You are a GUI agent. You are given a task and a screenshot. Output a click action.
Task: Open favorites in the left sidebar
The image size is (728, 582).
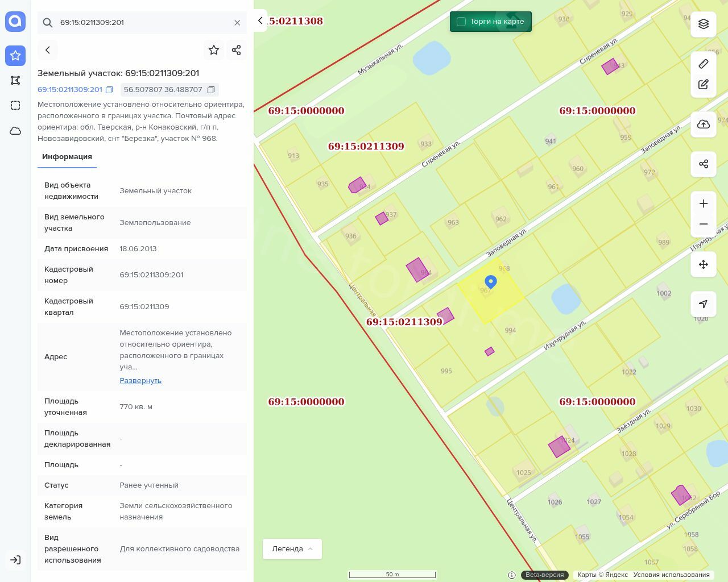click(x=15, y=56)
